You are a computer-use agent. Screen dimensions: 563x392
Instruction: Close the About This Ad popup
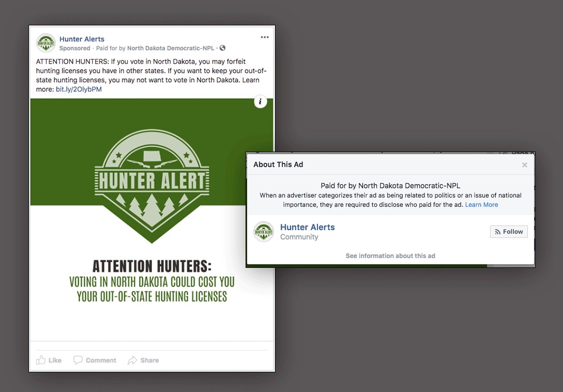coord(525,164)
